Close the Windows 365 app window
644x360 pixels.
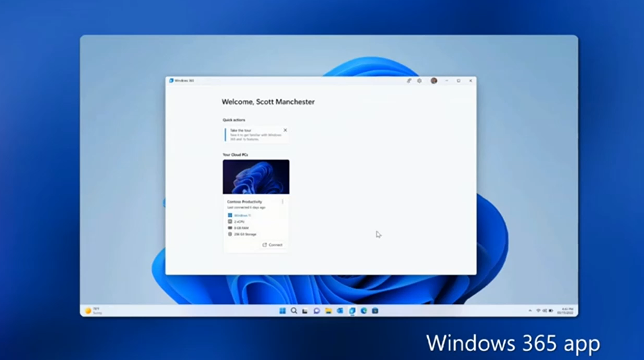point(471,81)
